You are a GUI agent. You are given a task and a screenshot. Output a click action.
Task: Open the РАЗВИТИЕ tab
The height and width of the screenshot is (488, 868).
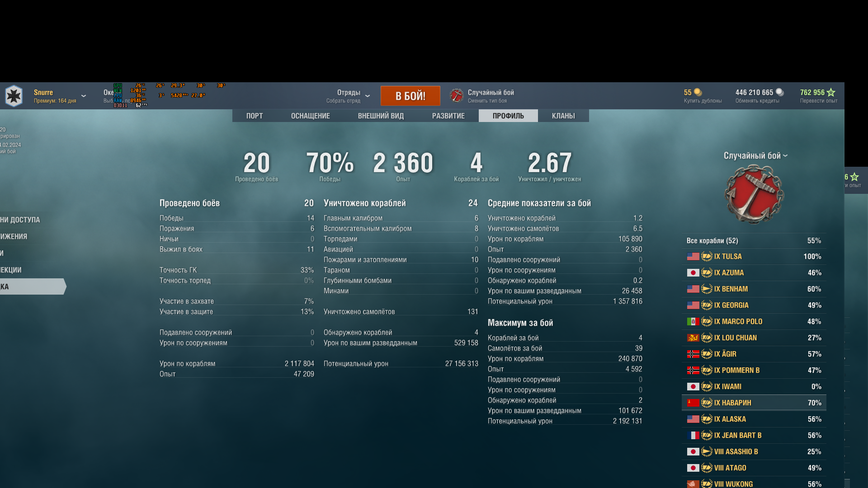(x=448, y=116)
